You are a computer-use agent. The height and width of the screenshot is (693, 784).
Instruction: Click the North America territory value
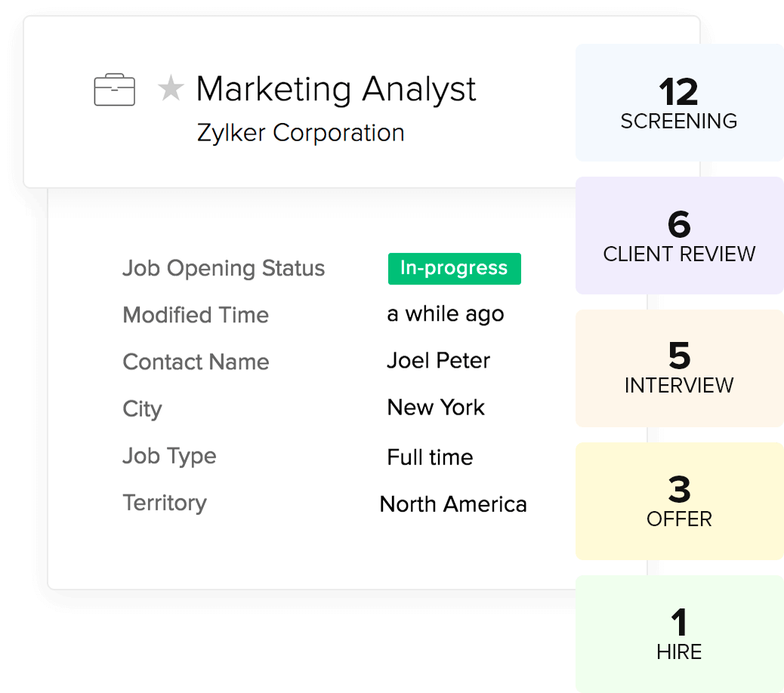point(453,504)
